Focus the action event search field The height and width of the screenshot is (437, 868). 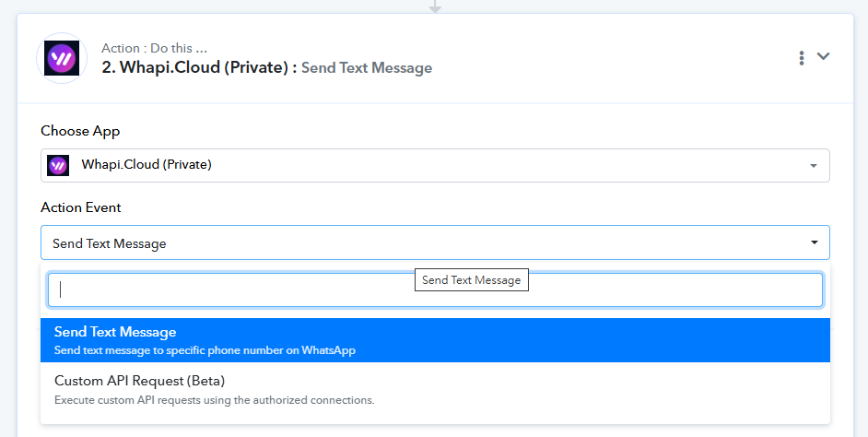click(x=435, y=289)
